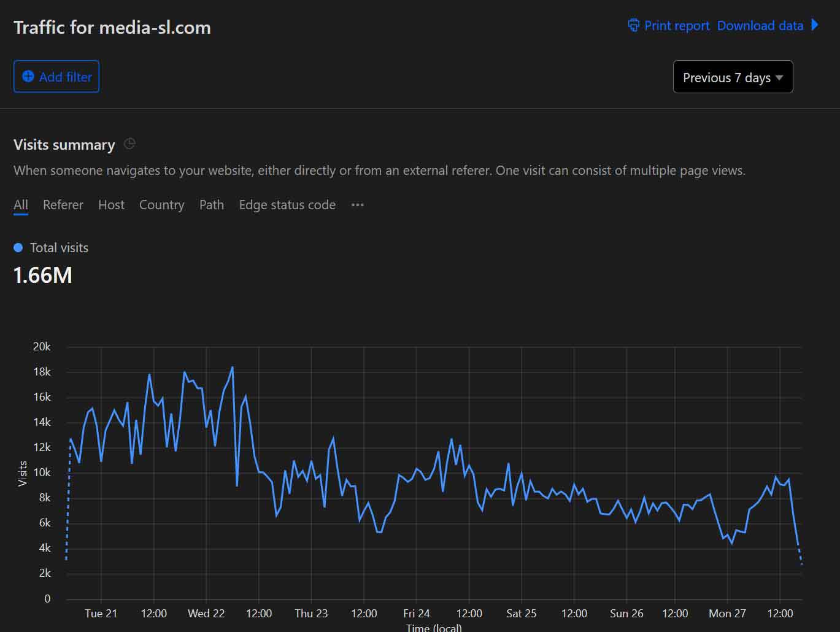840x632 pixels.
Task: Open the Country tab
Action: (x=161, y=205)
